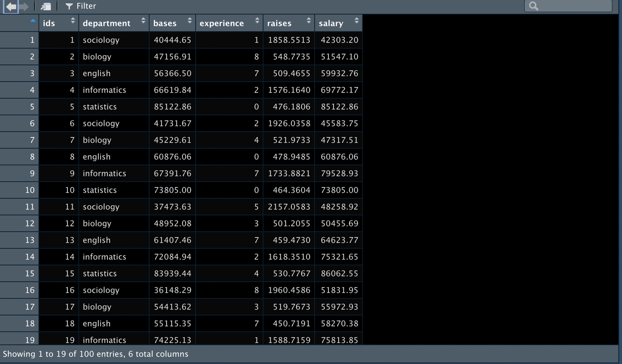Image resolution: width=622 pixels, height=364 pixels.
Task: Select the bases value 61407.46
Action: click(173, 240)
